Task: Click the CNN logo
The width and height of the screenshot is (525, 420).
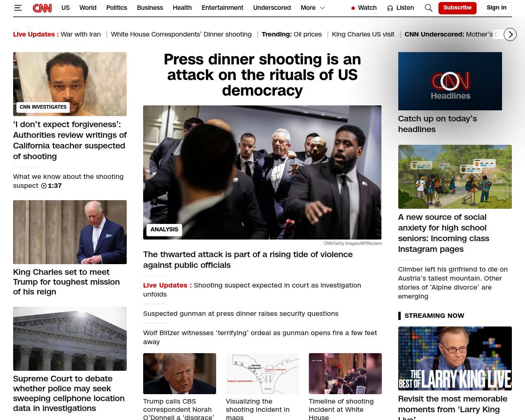Action: pos(42,8)
